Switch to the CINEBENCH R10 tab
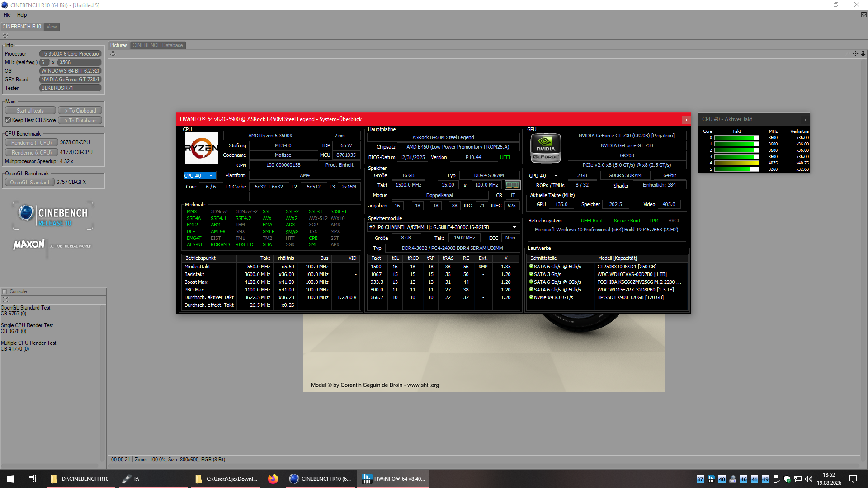Image resolution: width=868 pixels, height=488 pixels. pos(22,27)
